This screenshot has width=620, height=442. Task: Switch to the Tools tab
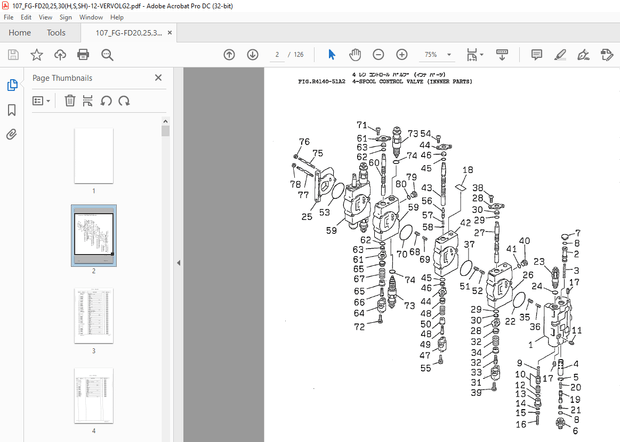click(x=56, y=33)
